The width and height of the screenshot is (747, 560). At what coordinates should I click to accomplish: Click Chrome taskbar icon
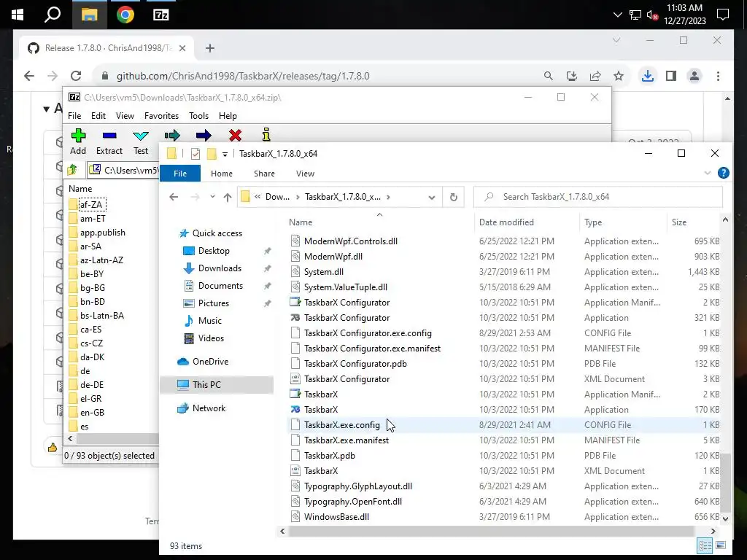click(x=125, y=15)
